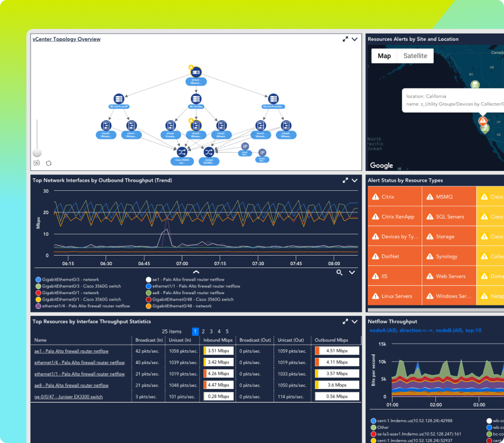The width and height of the screenshot is (504, 443).
Task: Click the topology refresh icon
Action: pos(49,163)
